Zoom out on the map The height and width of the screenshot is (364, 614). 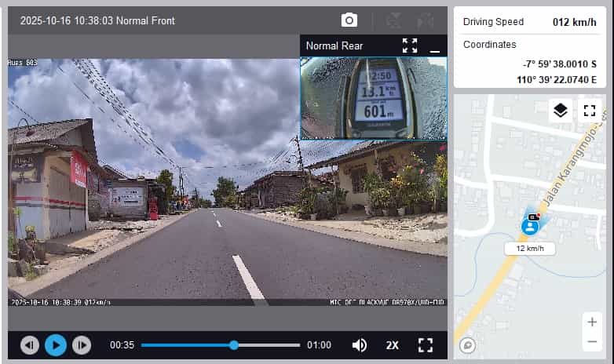[x=591, y=342]
